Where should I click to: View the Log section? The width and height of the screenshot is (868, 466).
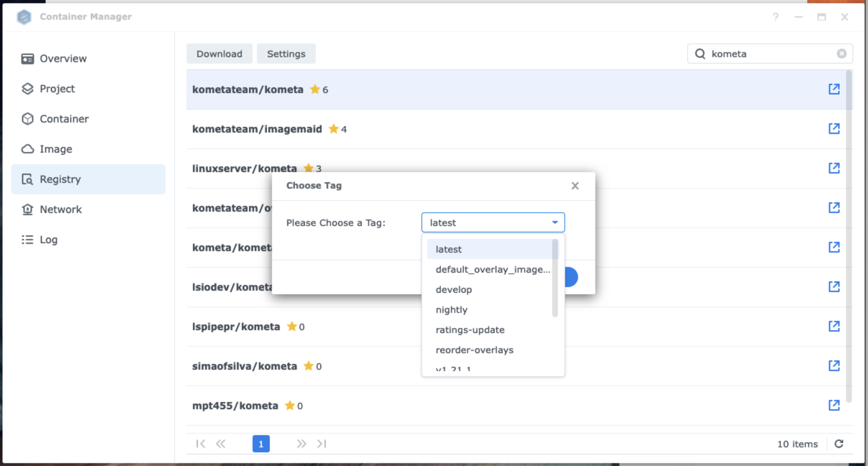tap(88, 240)
